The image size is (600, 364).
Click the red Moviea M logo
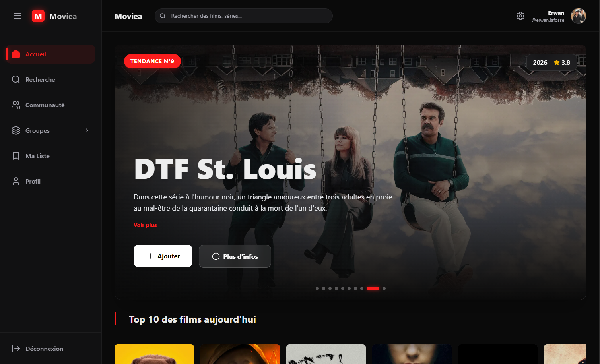(x=38, y=16)
